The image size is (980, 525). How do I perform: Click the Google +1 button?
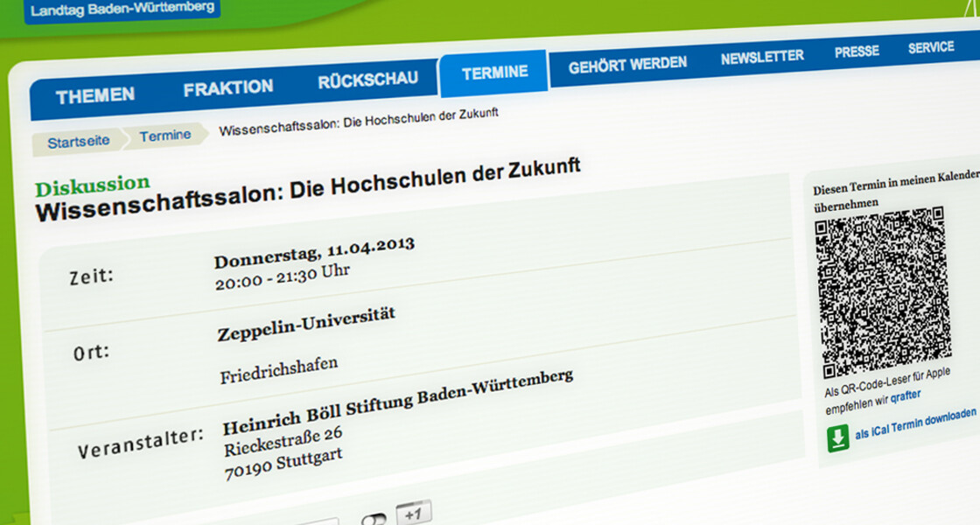(413, 514)
